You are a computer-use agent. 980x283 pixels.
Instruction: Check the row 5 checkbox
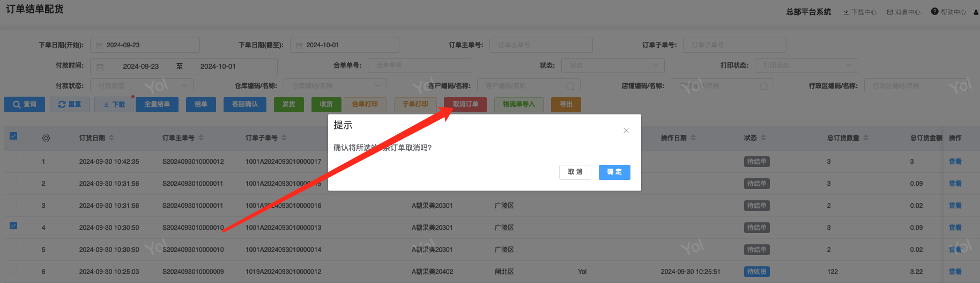13,248
